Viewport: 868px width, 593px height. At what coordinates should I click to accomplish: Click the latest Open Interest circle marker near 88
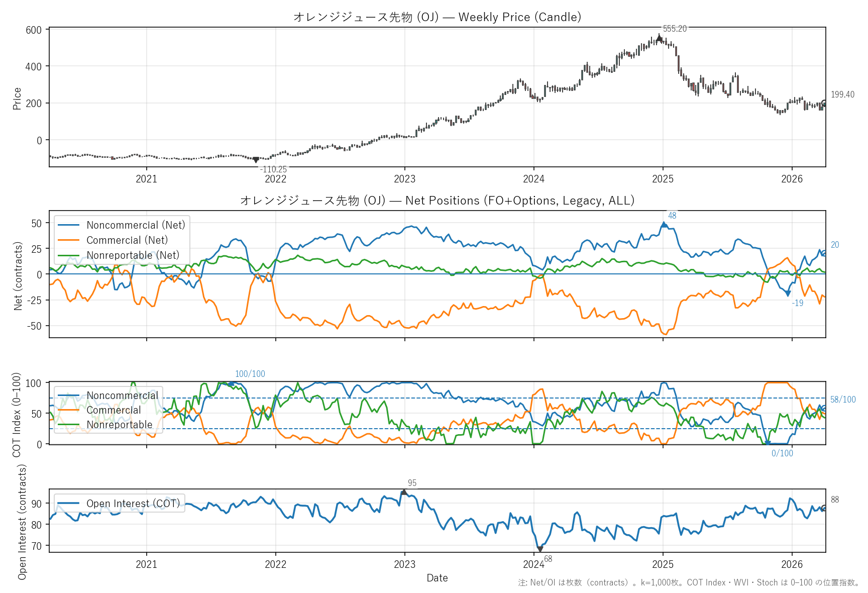tap(824, 508)
